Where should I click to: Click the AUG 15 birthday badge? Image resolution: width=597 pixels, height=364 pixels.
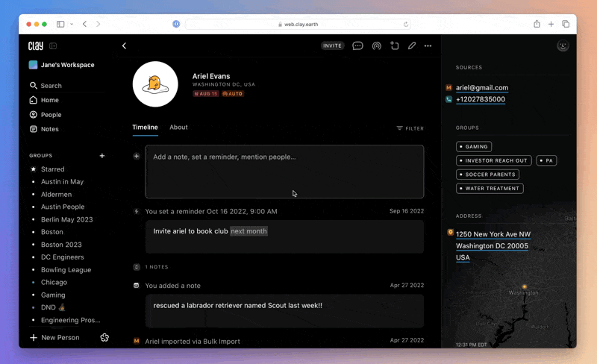(x=206, y=94)
